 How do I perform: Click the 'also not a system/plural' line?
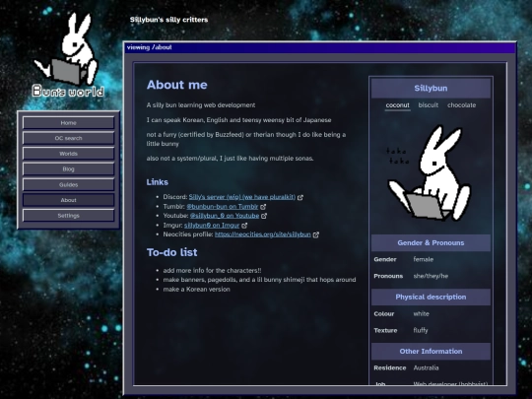(230, 159)
